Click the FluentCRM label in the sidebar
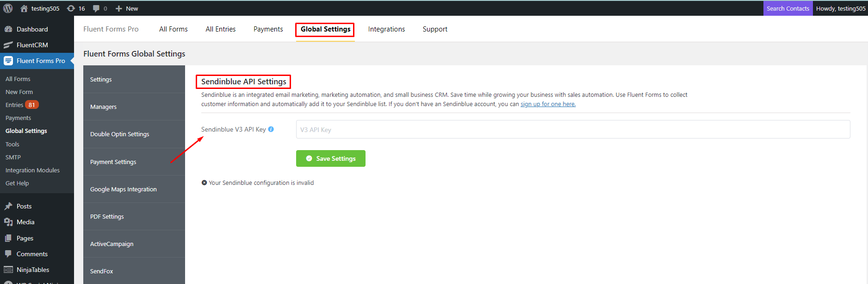 pos(32,45)
